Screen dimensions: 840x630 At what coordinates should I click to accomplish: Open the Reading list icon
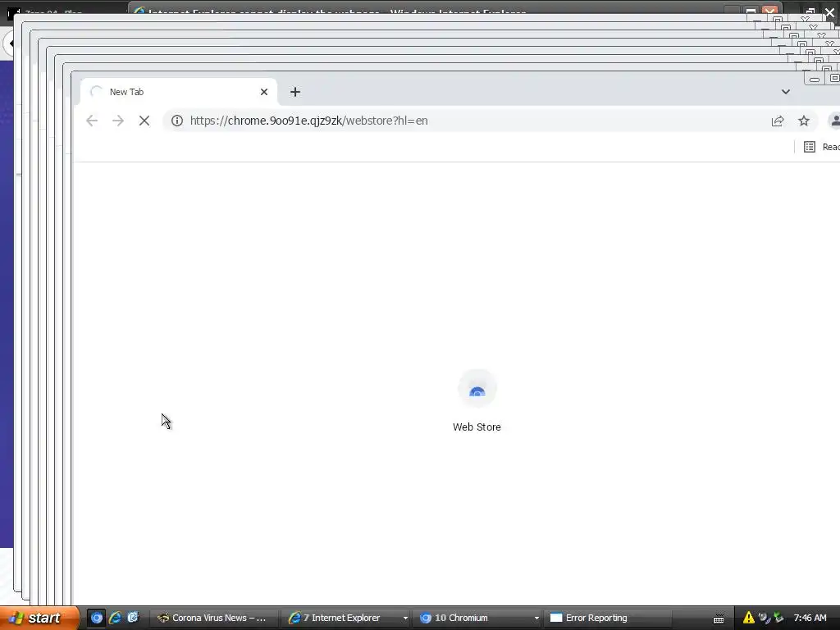tap(810, 147)
